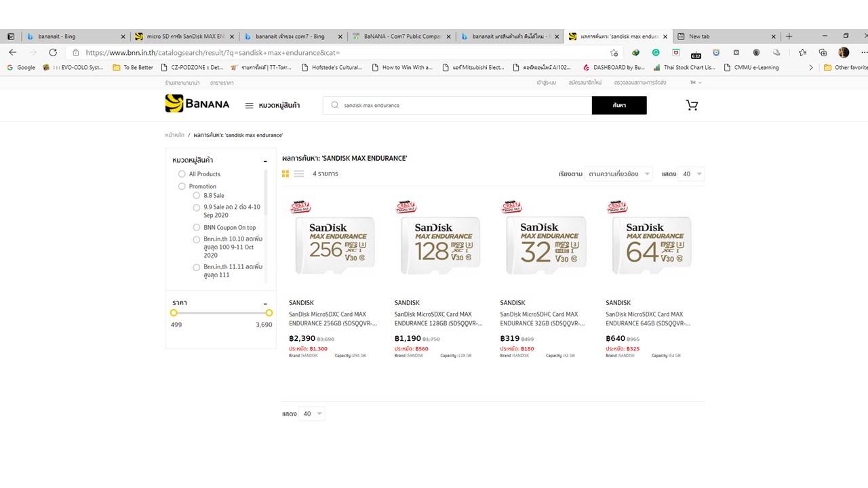This screenshot has width=868, height=488.
Task: Open the 256GB SanDisk card thumbnail
Action: [x=333, y=245]
